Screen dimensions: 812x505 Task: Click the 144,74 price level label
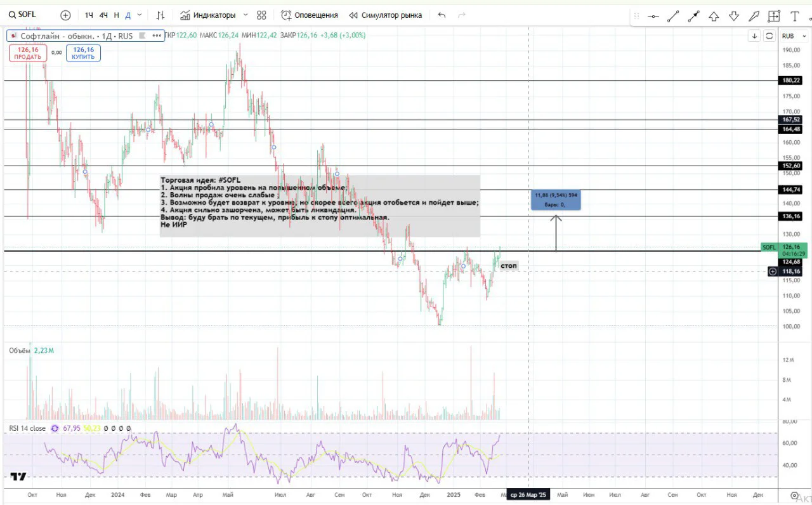(x=792, y=190)
